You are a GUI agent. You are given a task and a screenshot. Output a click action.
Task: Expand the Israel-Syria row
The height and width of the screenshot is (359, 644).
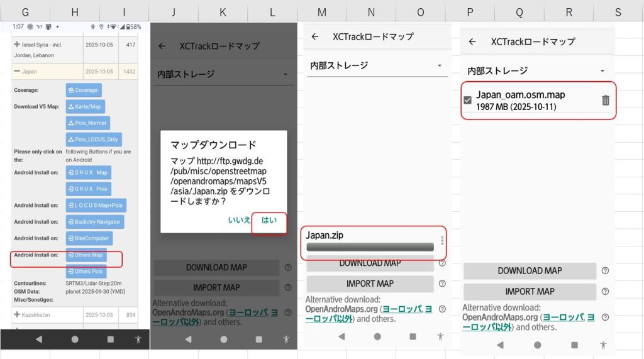click(17, 45)
